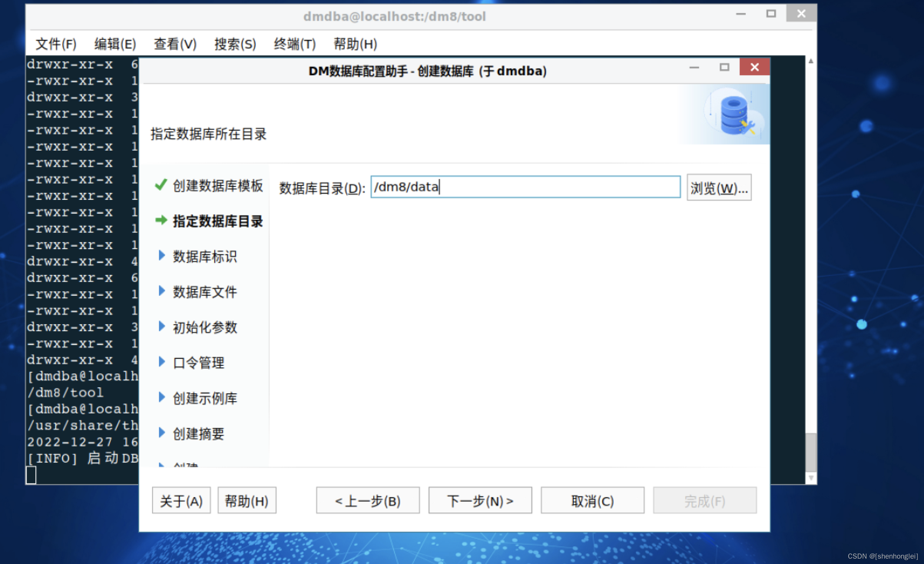Select the 初始化参数 step
The image size is (924, 564).
[205, 327]
